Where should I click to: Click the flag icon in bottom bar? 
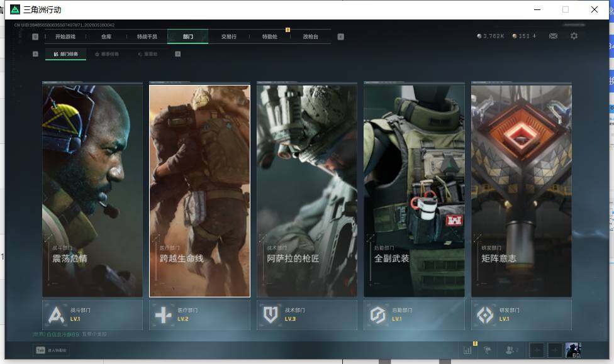click(x=488, y=350)
